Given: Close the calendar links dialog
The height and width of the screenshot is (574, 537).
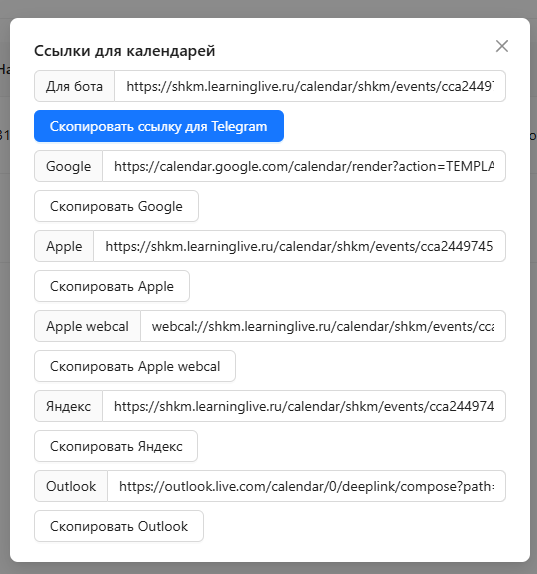Looking at the screenshot, I should [501, 46].
